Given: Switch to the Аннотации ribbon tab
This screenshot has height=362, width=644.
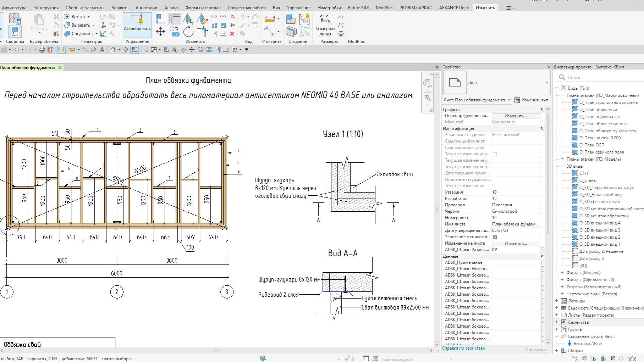Looking at the screenshot, I should (x=147, y=7).
